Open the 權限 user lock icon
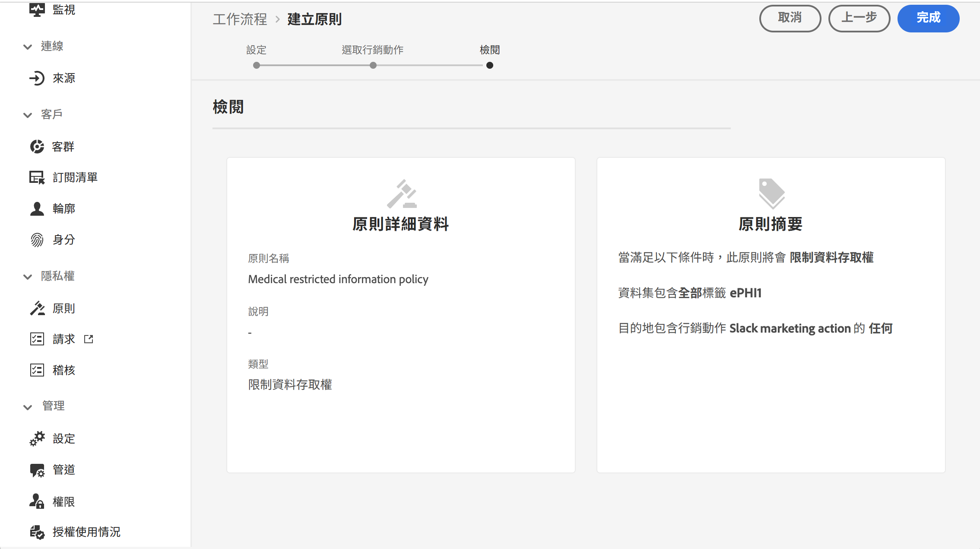 [x=37, y=501]
